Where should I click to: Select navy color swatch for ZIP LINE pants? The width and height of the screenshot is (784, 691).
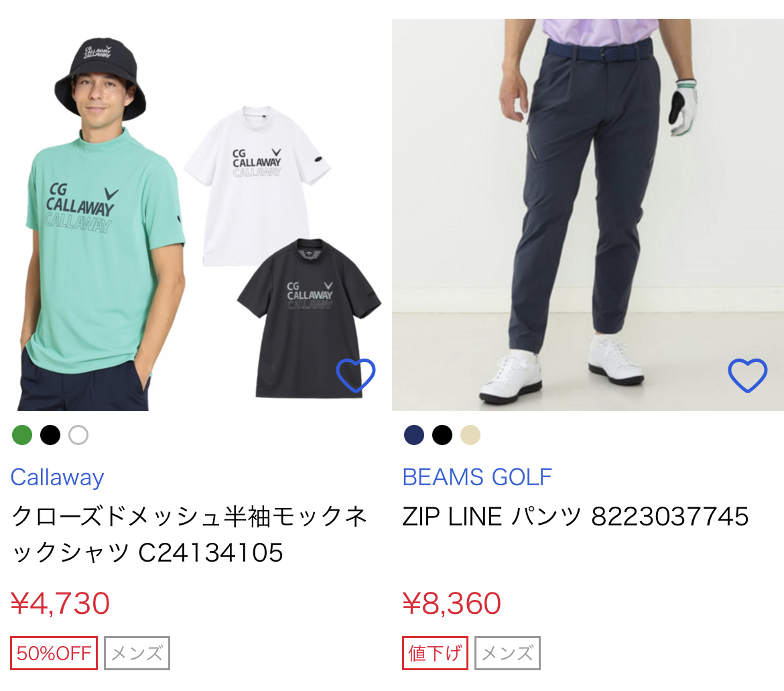coord(414,435)
